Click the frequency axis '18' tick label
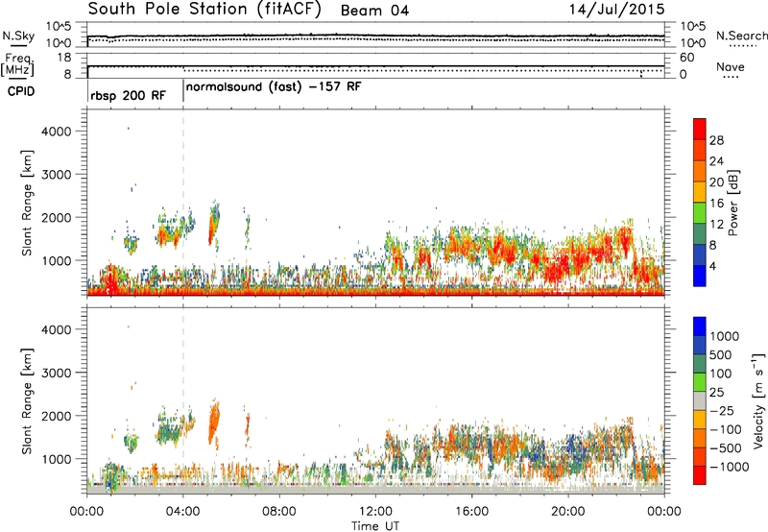 63,58
